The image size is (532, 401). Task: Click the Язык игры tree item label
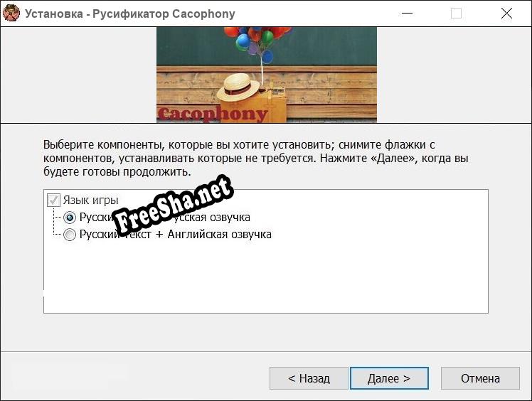click(91, 200)
